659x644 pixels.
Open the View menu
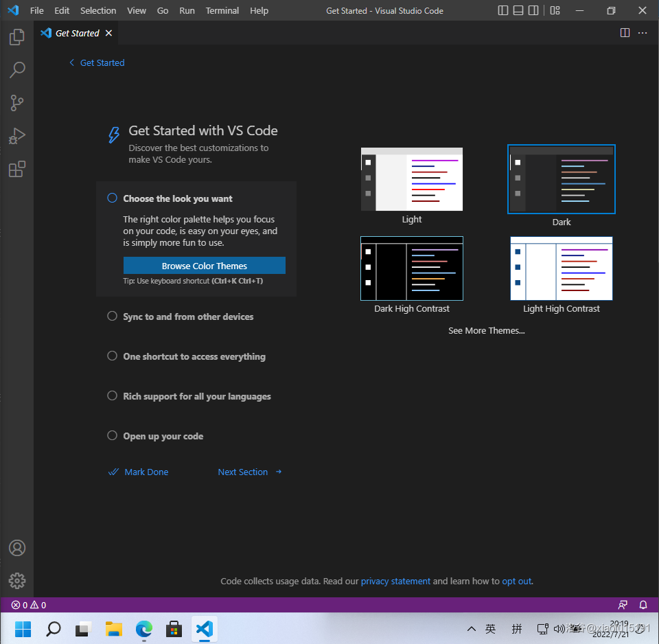click(137, 10)
